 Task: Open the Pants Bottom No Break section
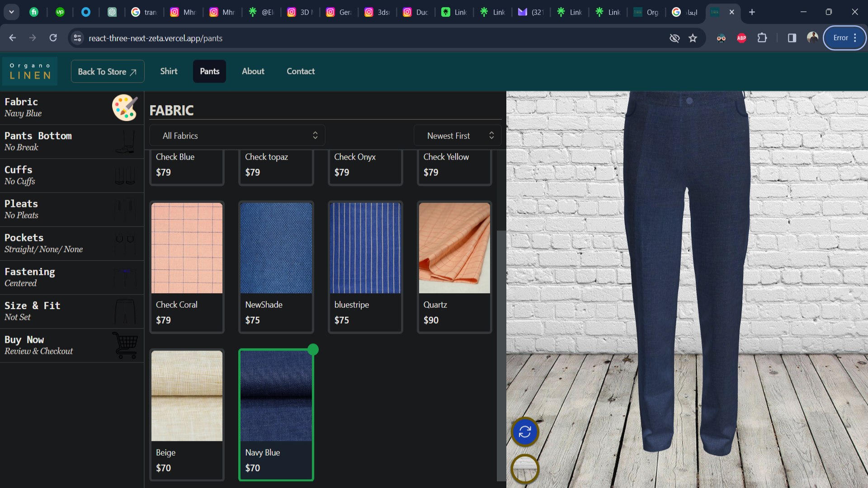tap(72, 141)
